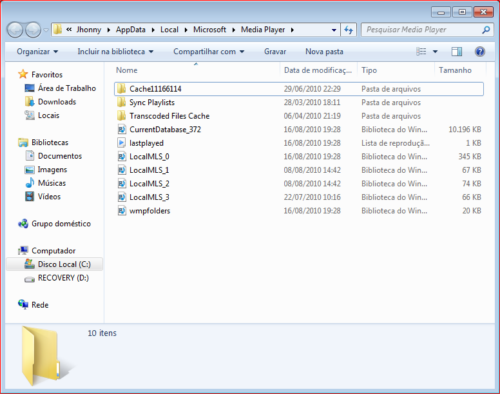Click the folder icon in address bar
Viewport: 500px width, 394px height.
[58, 30]
